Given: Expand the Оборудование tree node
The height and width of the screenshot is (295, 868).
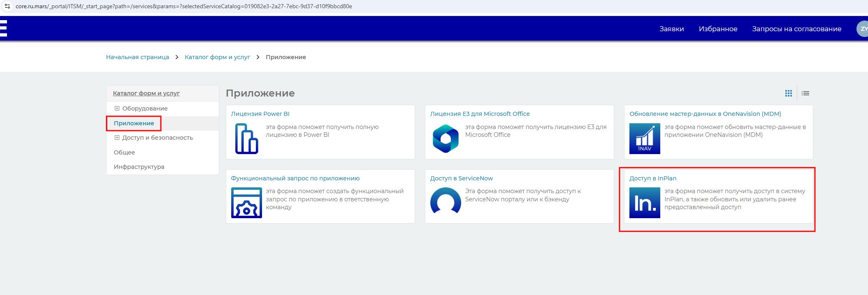Looking at the screenshot, I should [x=117, y=108].
